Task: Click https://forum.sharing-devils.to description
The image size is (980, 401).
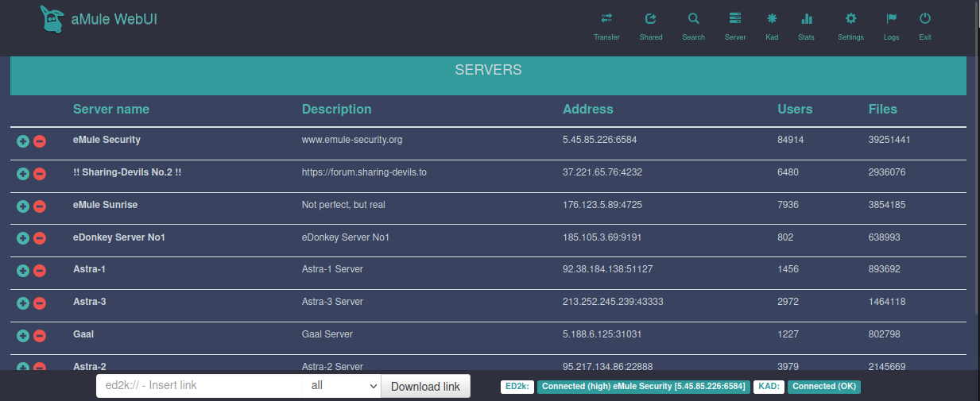Action: click(x=364, y=172)
